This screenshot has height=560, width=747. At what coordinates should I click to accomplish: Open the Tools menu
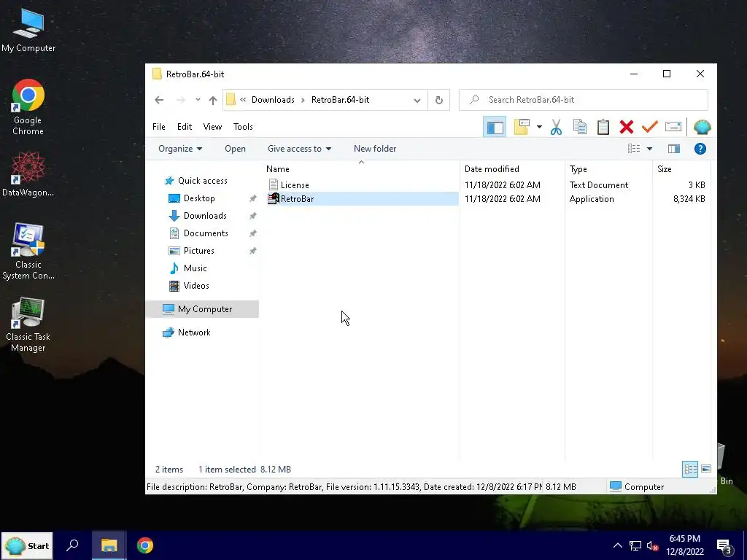click(x=243, y=127)
